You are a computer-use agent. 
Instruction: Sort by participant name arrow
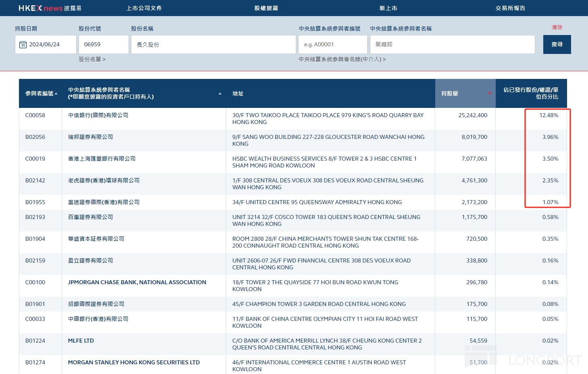tap(220, 93)
